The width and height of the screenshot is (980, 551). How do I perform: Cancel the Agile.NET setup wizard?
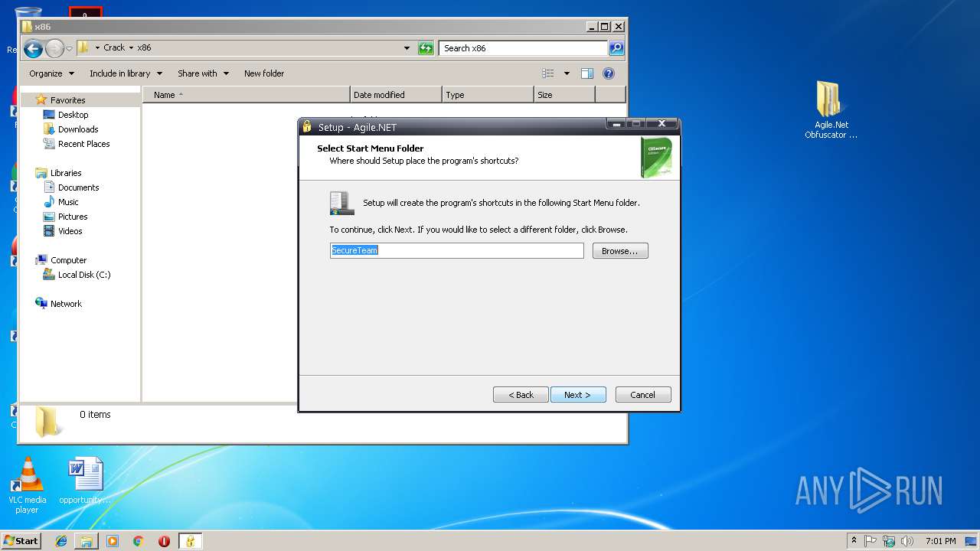643,395
